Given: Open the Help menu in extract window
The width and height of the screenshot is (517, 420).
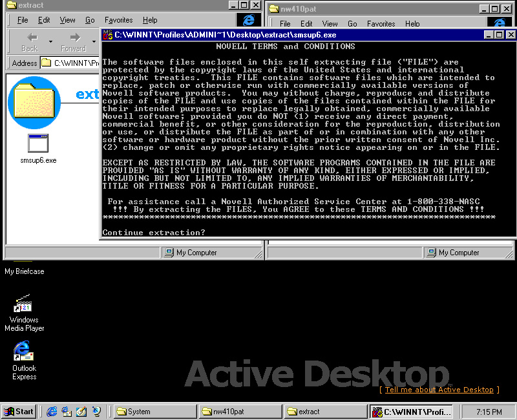Looking at the screenshot, I should tap(150, 20).
